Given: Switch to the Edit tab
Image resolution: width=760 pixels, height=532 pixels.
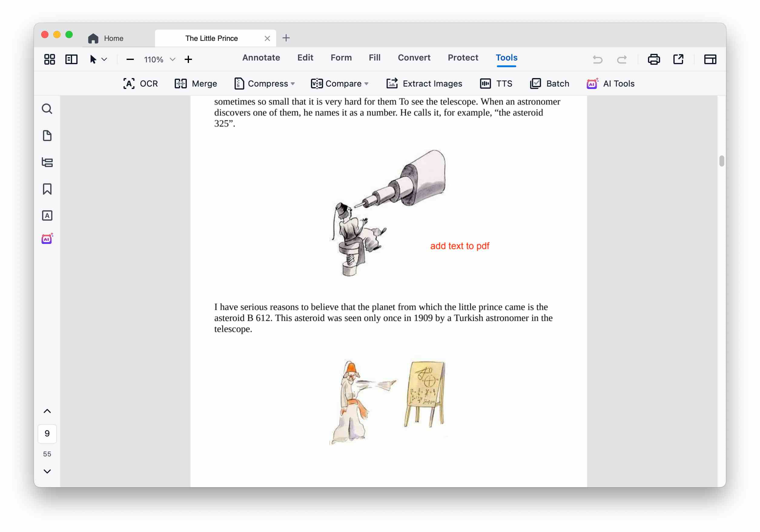Looking at the screenshot, I should pyautogui.click(x=305, y=57).
